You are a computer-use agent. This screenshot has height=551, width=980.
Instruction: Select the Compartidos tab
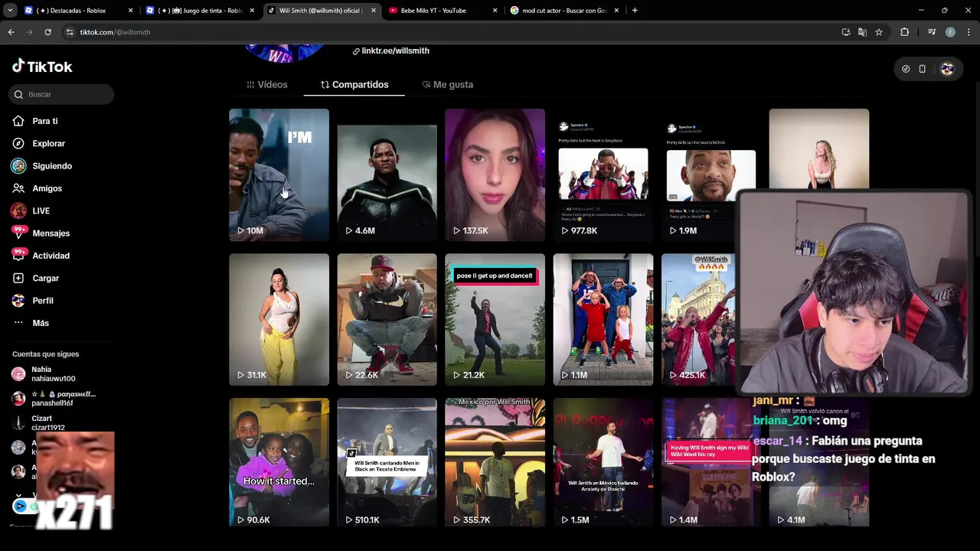pos(354,84)
